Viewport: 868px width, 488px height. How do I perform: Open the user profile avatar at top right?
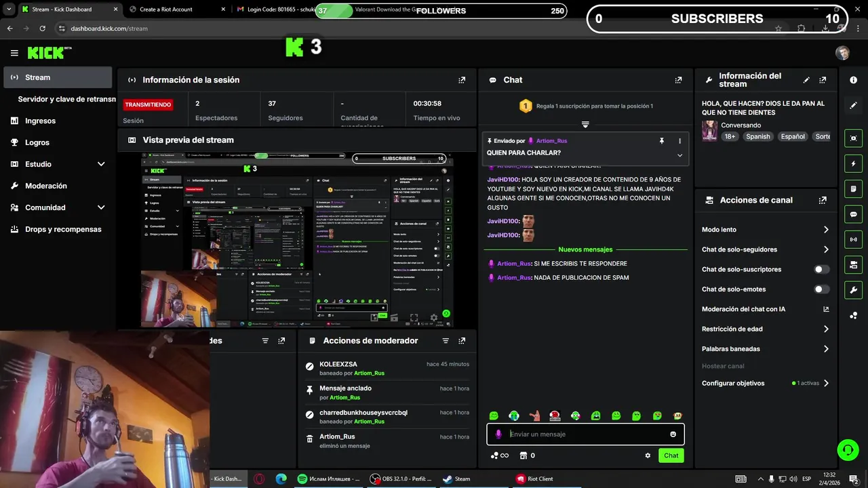click(842, 53)
